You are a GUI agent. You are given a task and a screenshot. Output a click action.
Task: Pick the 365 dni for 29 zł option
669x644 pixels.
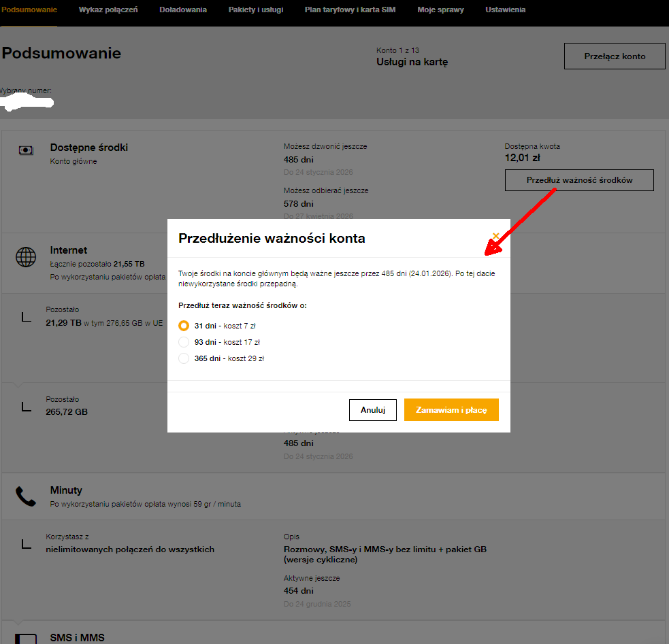pyautogui.click(x=183, y=358)
